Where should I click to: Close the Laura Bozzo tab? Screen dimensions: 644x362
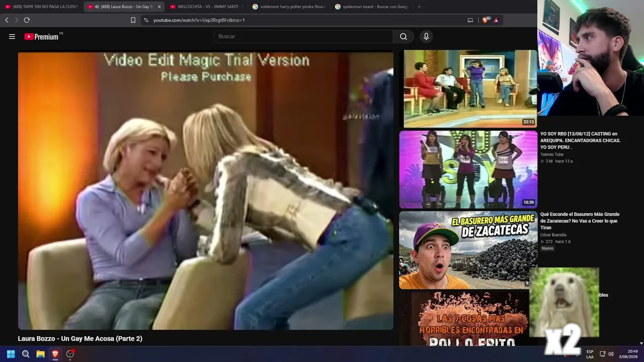click(x=159, y=7)
